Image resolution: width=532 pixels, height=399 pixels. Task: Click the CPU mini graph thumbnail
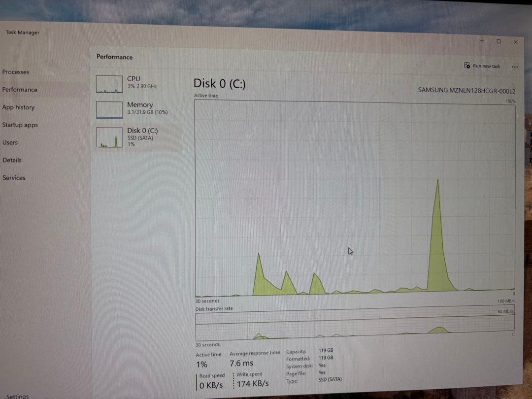(x=109, y=84)
